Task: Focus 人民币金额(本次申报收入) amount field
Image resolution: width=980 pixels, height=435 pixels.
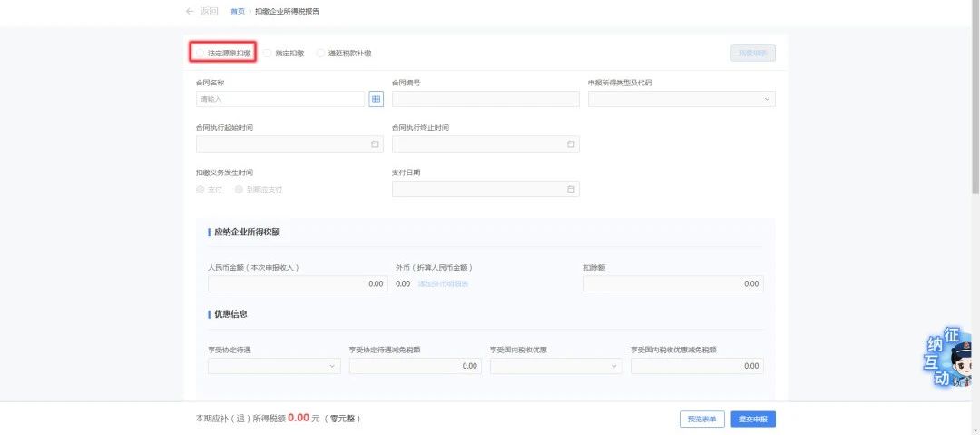Action: [x=299, y=283]
